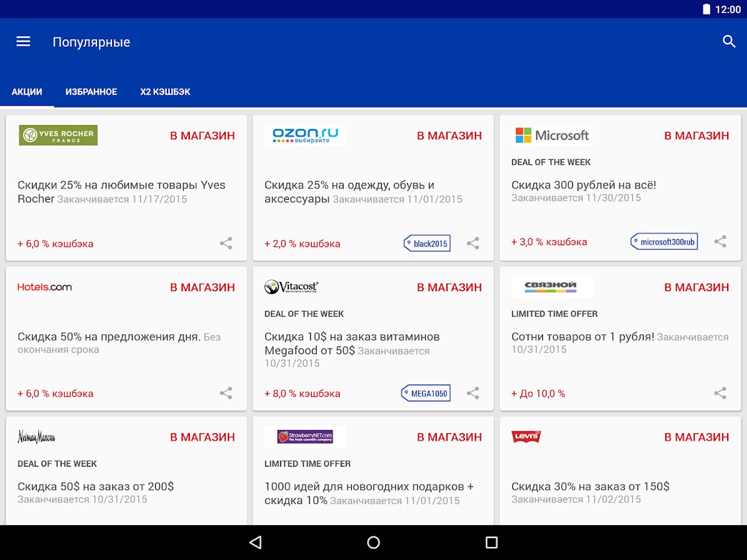Go back with Android back button
The image size is (747, 560).
pos(255,543)
